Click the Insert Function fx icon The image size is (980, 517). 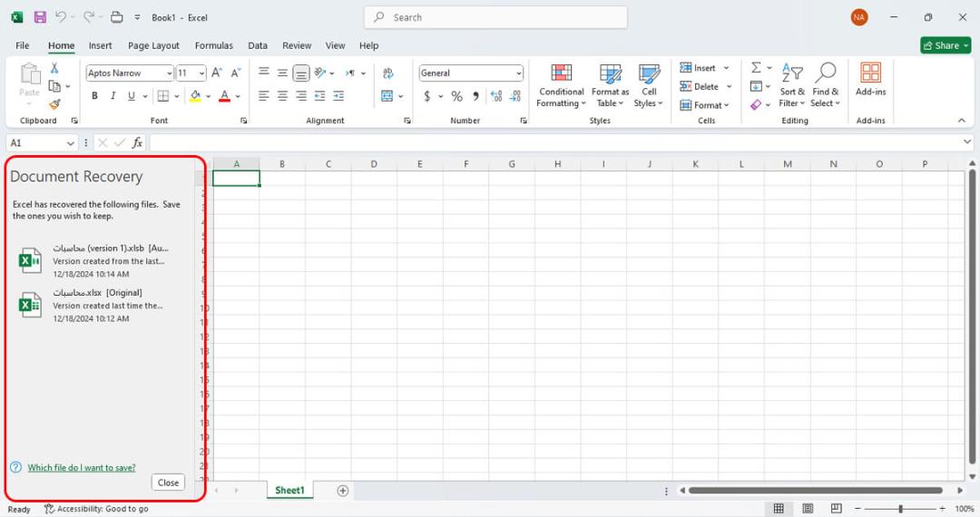tap(138, 143)
